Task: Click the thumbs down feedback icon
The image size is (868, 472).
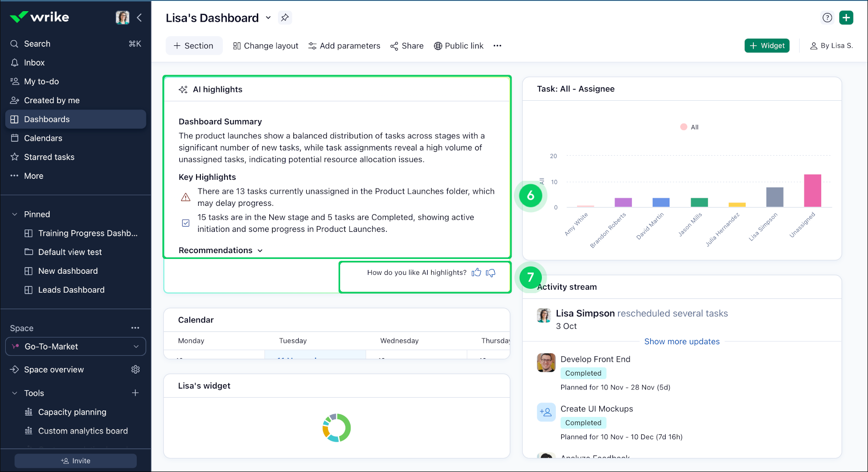Action: [490, 273]
